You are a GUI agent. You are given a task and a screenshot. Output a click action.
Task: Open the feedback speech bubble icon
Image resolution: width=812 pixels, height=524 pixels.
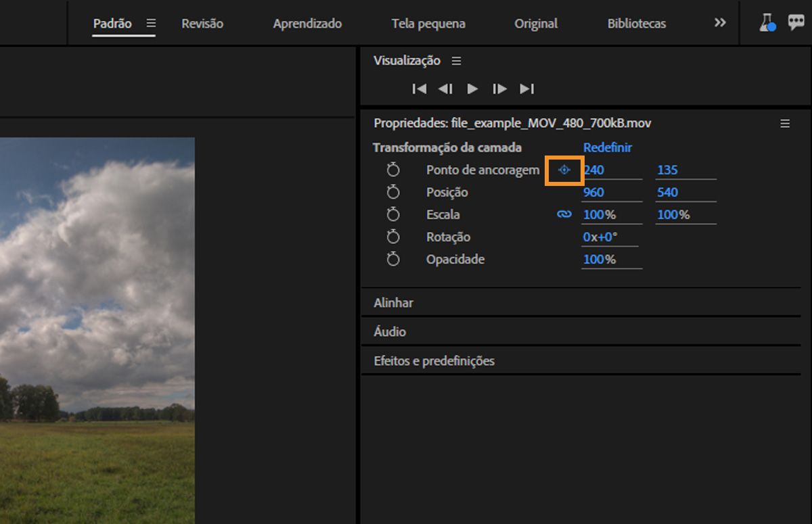(x=796, y=23)
